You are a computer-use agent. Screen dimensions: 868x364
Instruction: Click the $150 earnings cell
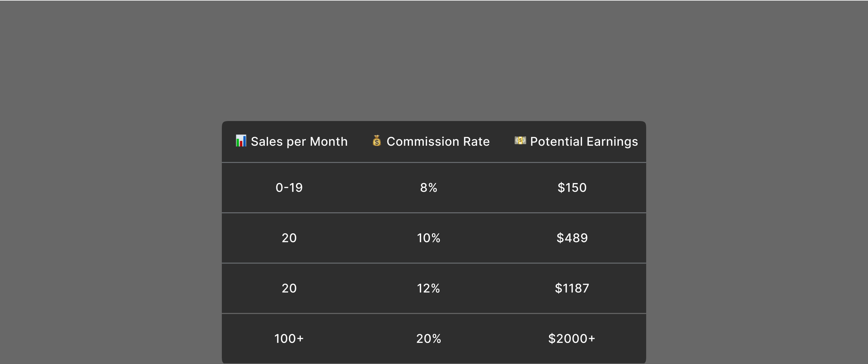572,188
